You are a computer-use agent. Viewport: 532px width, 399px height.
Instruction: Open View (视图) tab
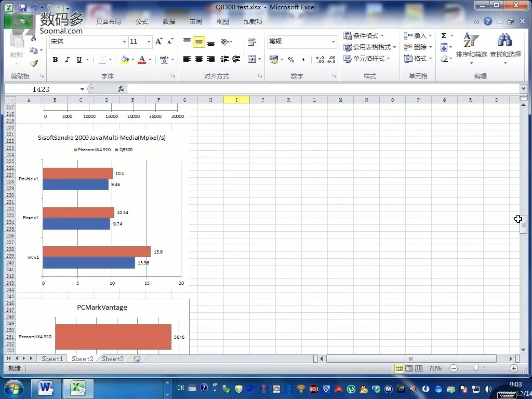click(x=222, y=22)
